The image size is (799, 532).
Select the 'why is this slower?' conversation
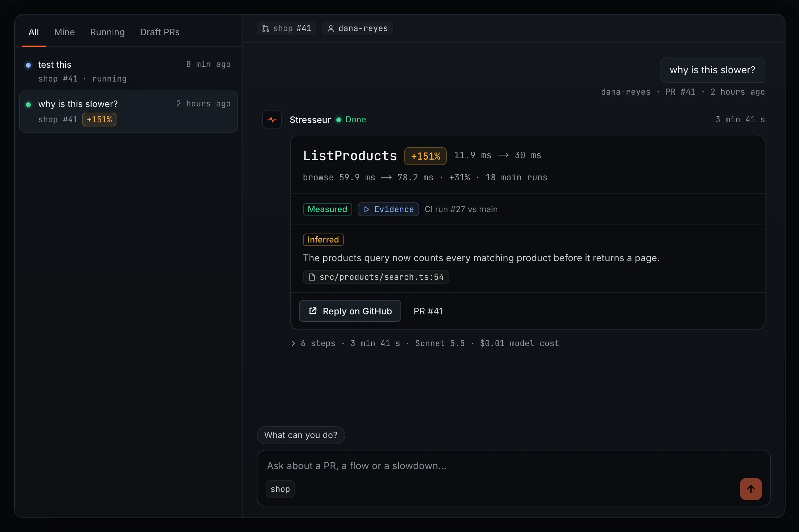[x=128, y=112]
